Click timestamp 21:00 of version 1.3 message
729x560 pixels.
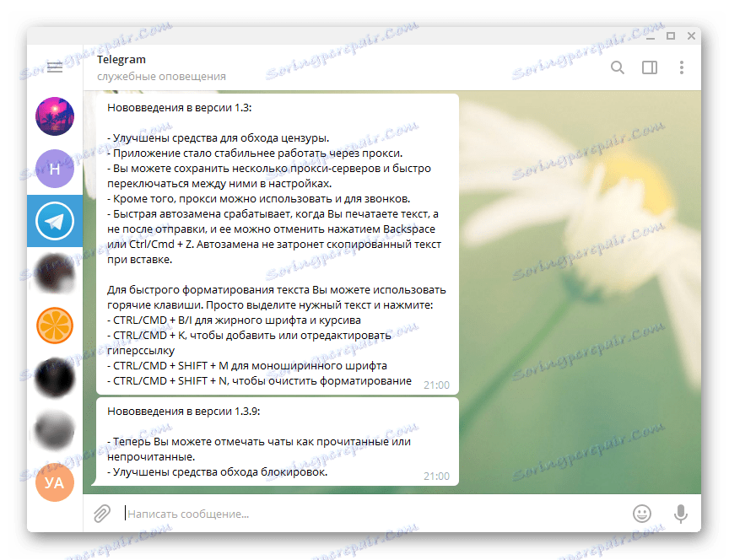coord(436,385)
